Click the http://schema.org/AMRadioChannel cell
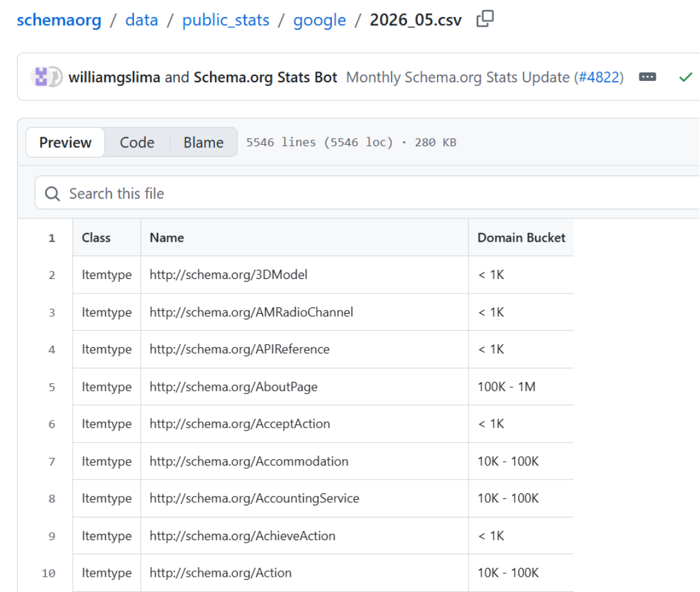 click(x=304, y=312)
